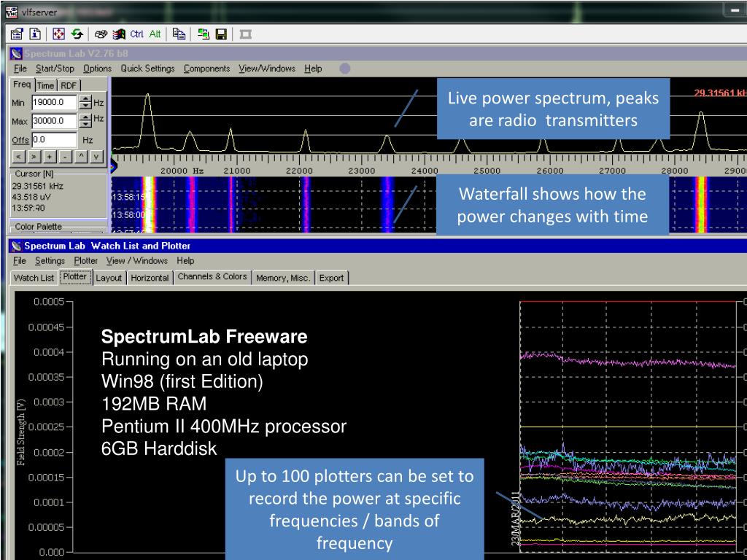747x560 pixels.
Task: Open Spectrum Lab View/Windows menu
Action: coord(267,69)
